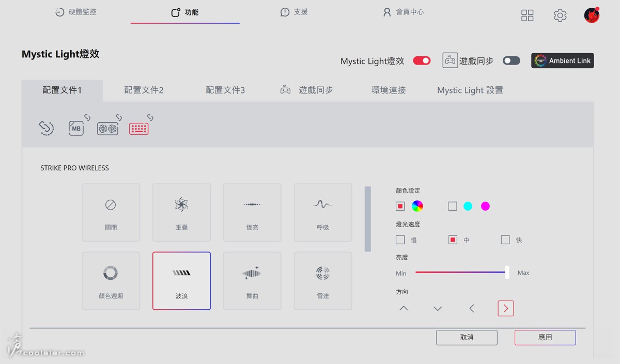Screen dimensions: 620x364
Task: Click the game controller icon beside 遊戲同步 switch
Action: [x=450, y=60]
